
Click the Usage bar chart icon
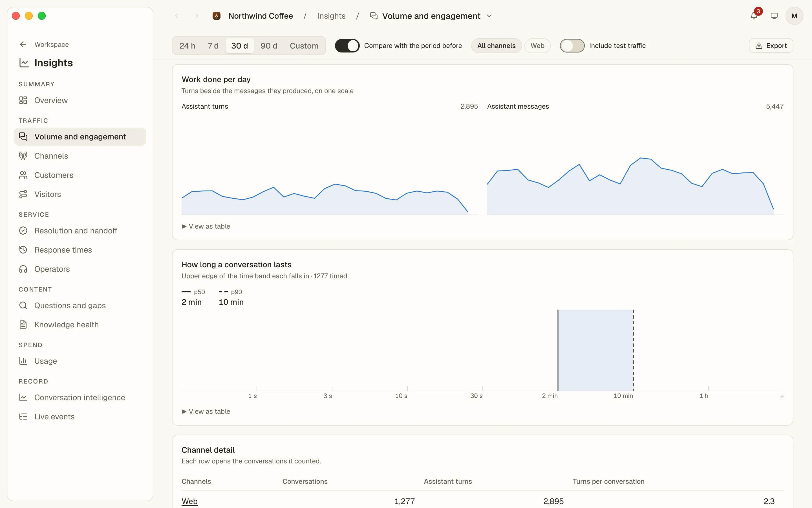[23, 361]
